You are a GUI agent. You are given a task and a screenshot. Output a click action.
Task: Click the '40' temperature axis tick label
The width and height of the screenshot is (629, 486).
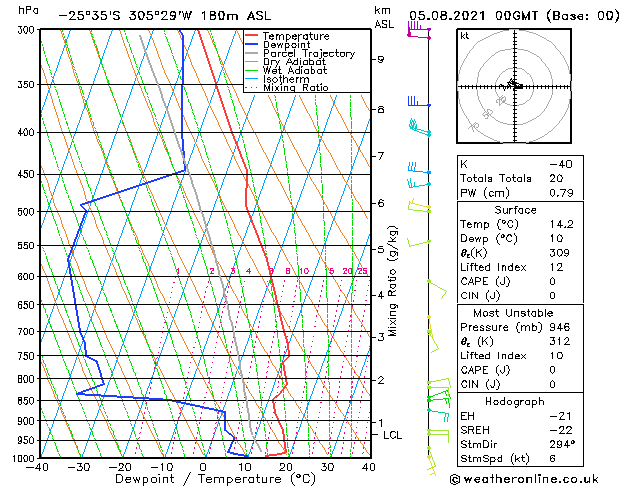tap(369, 467)
